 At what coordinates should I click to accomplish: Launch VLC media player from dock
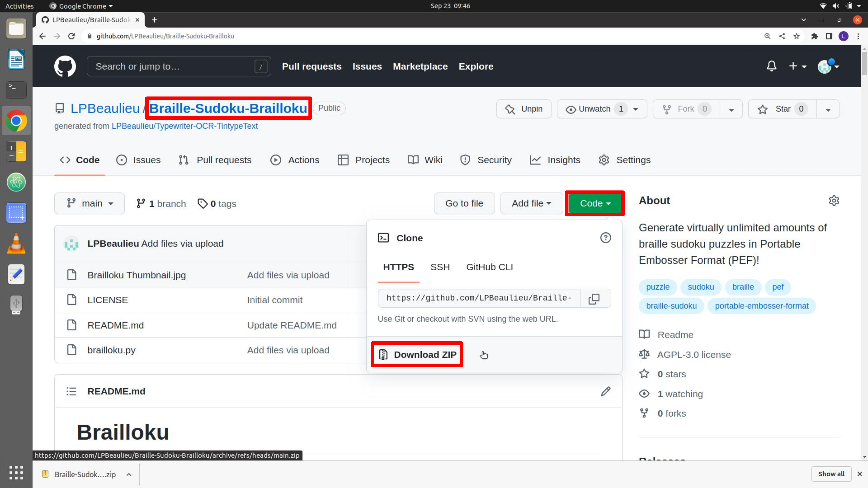coord(16,244)
